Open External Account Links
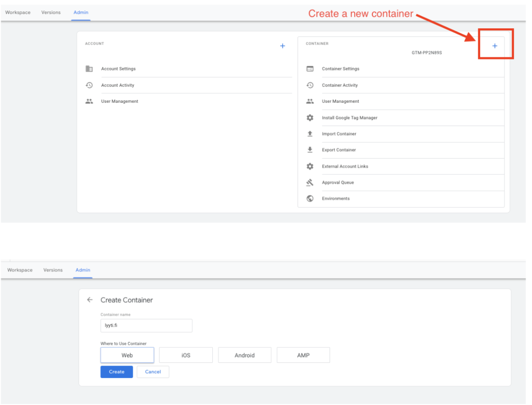Viewport: 532px width, 405px height. (345, 166)
